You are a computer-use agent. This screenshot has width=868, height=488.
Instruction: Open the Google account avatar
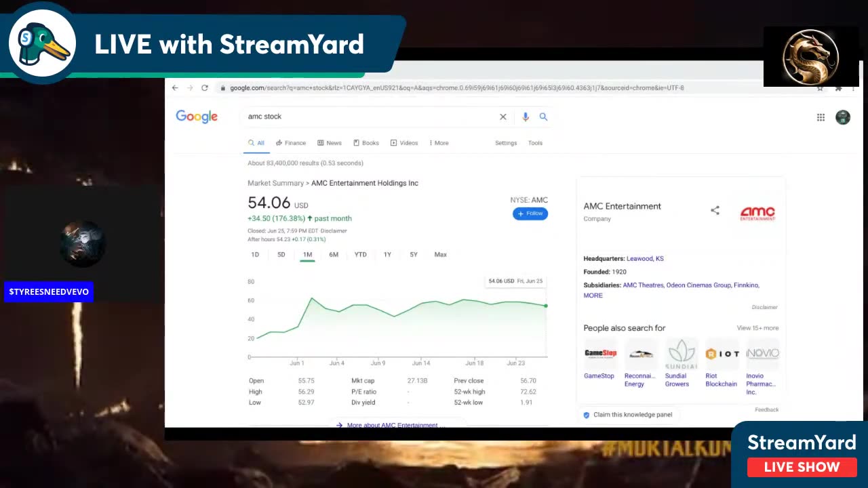(843, 117)
